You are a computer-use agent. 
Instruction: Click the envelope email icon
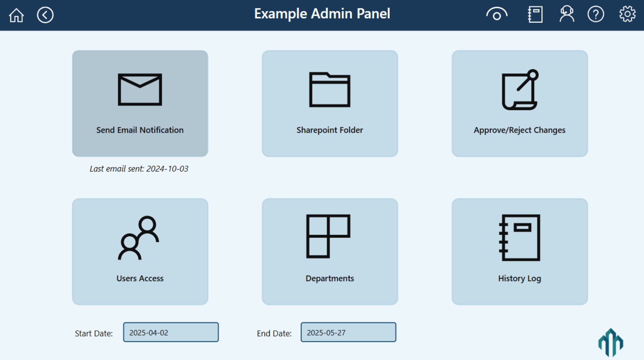[x=140, y=89]
